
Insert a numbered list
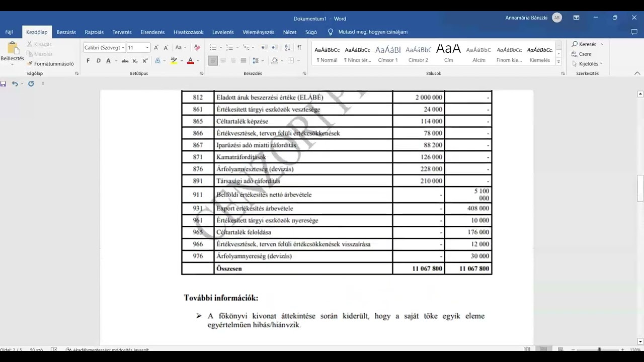(x=229, y=48)
